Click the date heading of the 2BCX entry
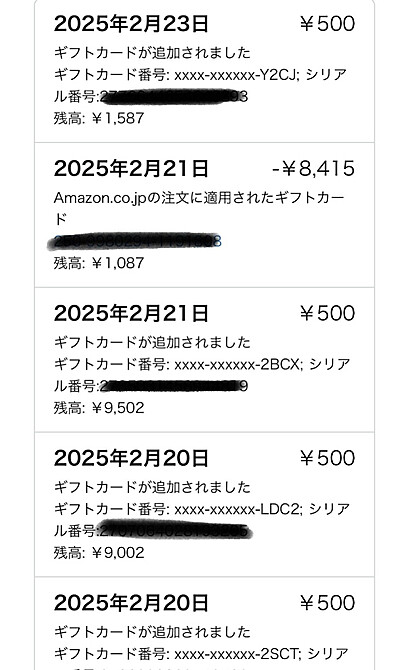This screenshot has height=670, width=409. (x=131, y=313)
